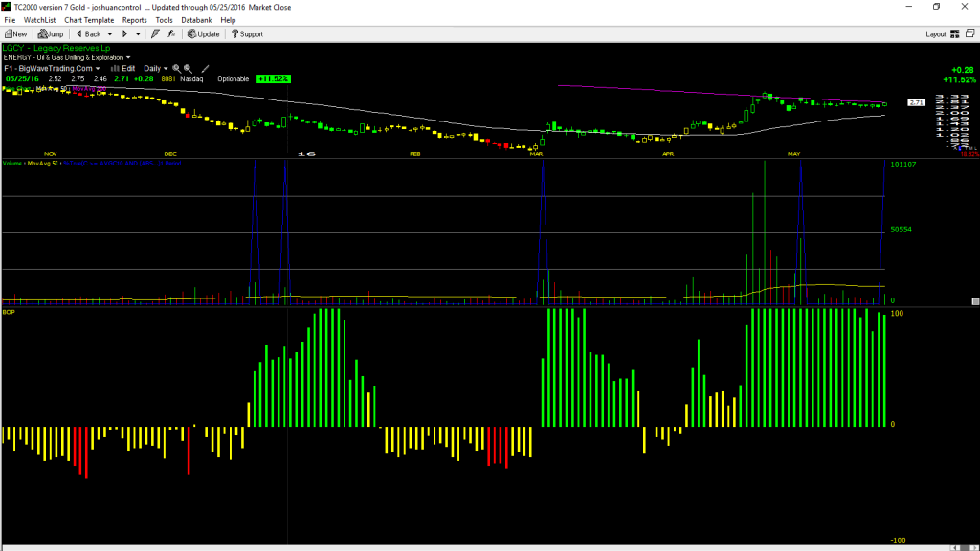Viewport: 980px width, 551px height.
Task: Click the TC2000 app icon in title bar
Action: point(7,7)
